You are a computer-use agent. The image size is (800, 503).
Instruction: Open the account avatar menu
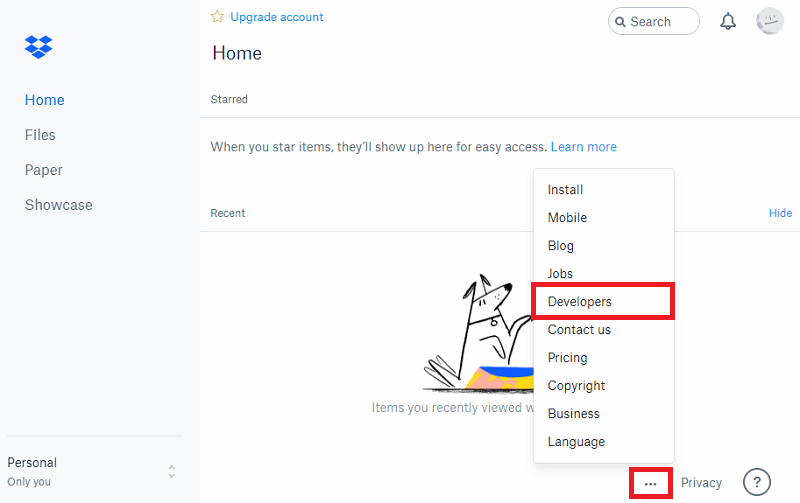(769, 21)
